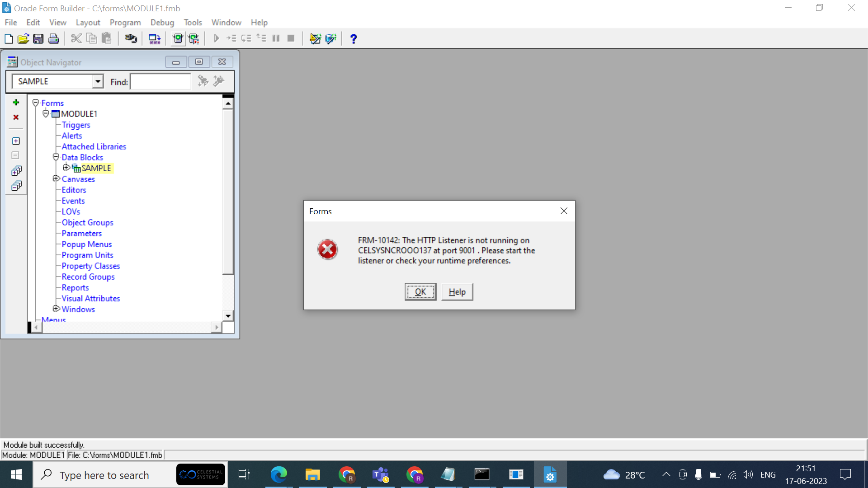
Task: Select the Attached Libraries node
Action: [94, 146]
